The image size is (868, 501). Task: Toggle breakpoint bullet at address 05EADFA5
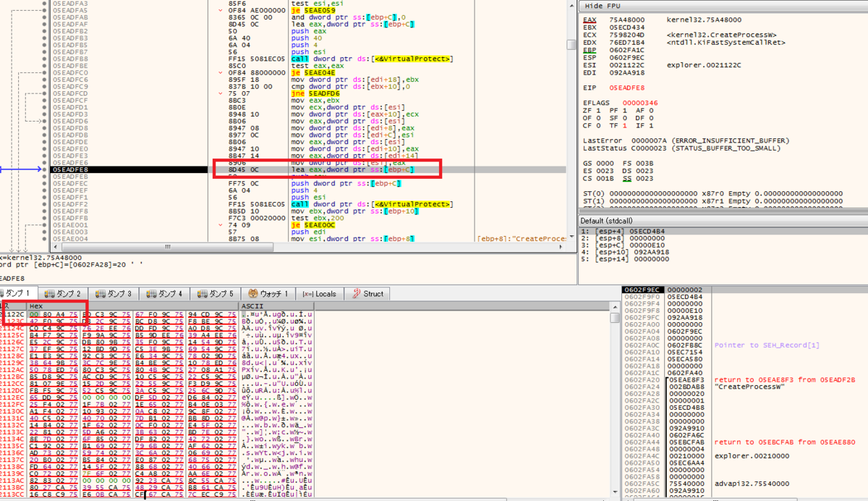tap(46, 11)
